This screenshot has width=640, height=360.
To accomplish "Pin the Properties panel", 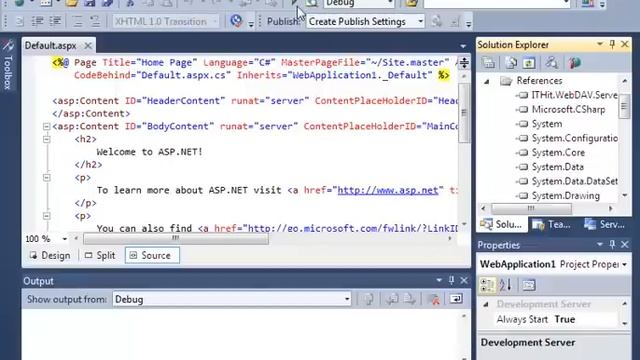I will pyautogui.click(x=612, y=244).
